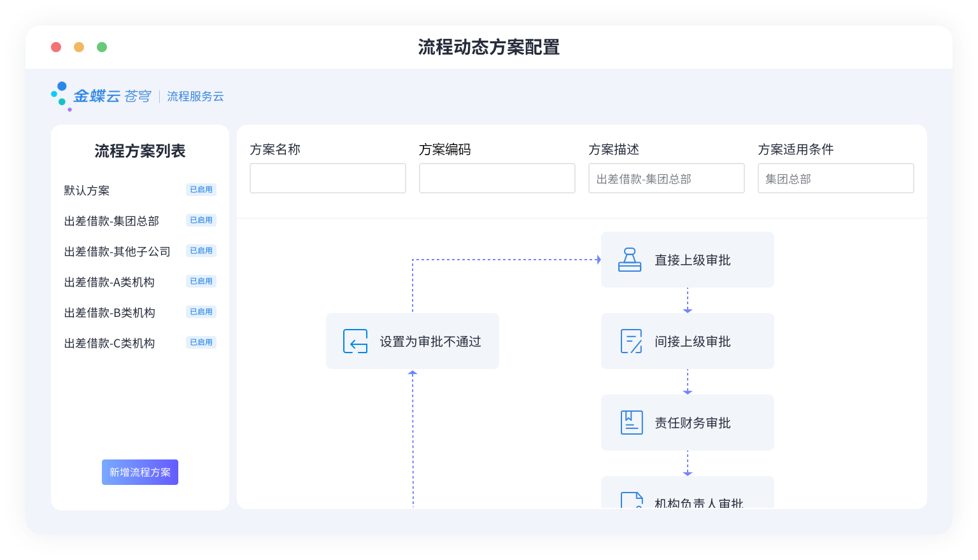This screenshot has height=560, width=978.
Task: Click the 方案适用条件 label
Action: coord(796,150)
